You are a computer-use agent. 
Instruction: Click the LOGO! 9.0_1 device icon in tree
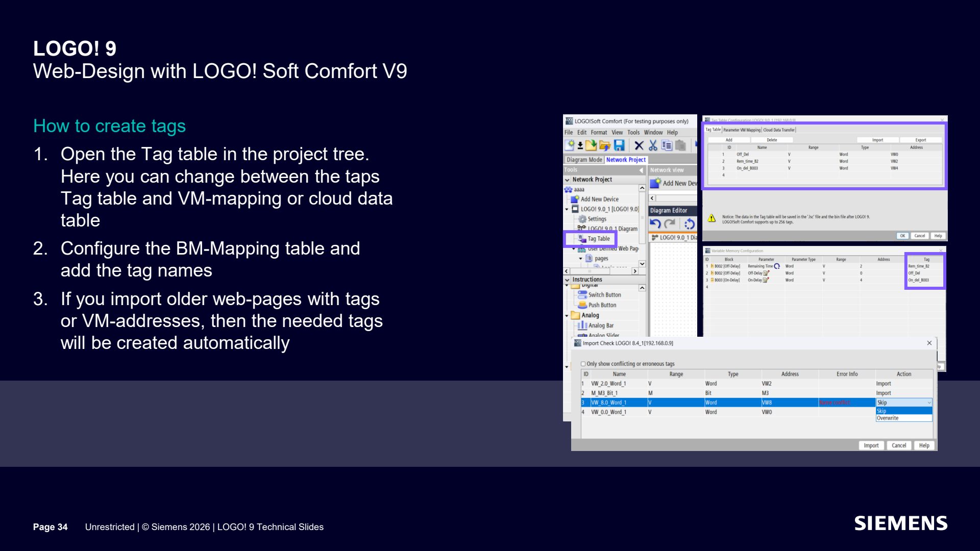575,209
